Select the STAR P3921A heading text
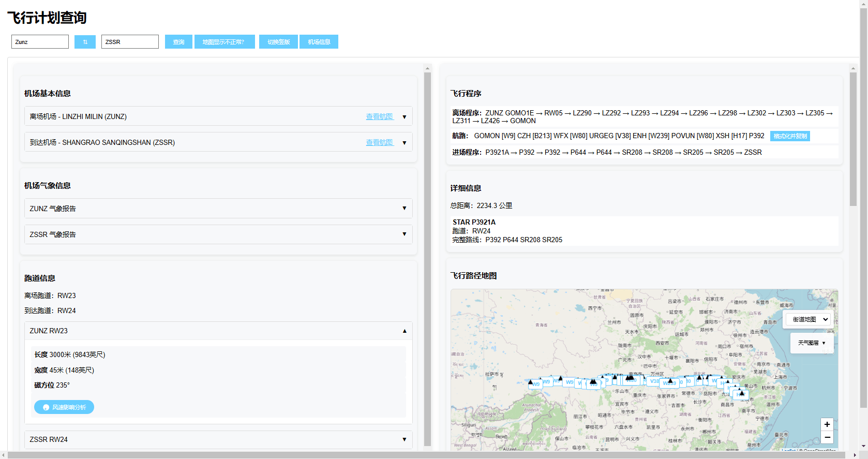The height and width of the screenshot is (459, 868). (474, 222)
